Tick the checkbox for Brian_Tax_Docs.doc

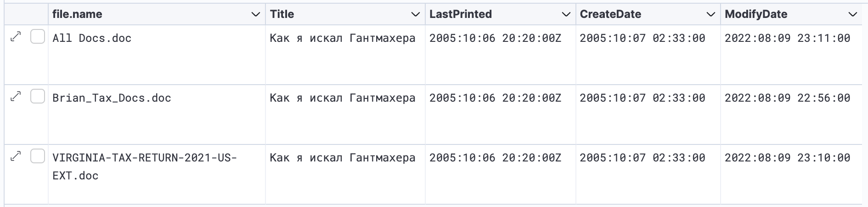38,96
